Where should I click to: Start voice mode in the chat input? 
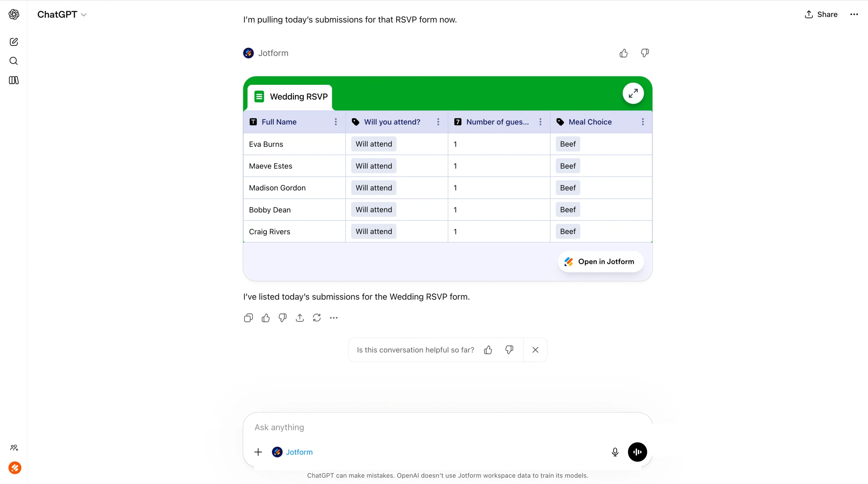click(637, 452)
